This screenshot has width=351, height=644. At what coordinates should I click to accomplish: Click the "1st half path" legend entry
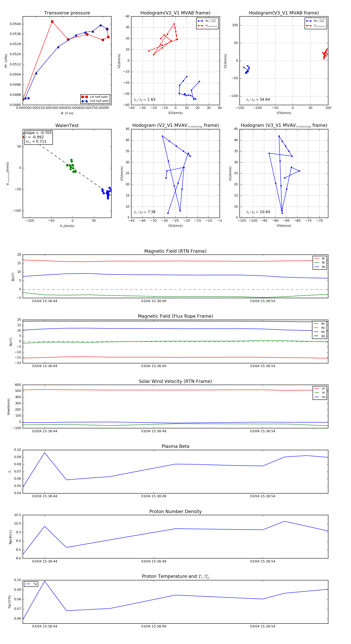pos(95,97)
